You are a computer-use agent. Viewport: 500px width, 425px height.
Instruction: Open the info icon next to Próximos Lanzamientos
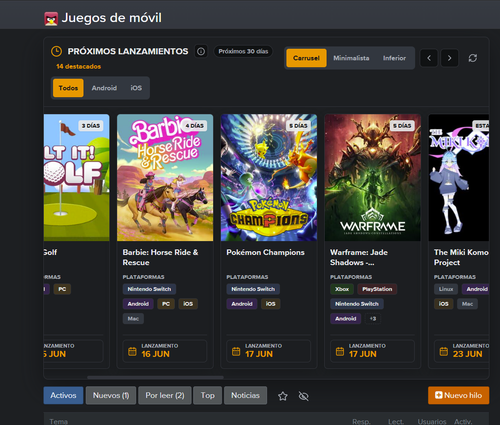pos(201,51)
